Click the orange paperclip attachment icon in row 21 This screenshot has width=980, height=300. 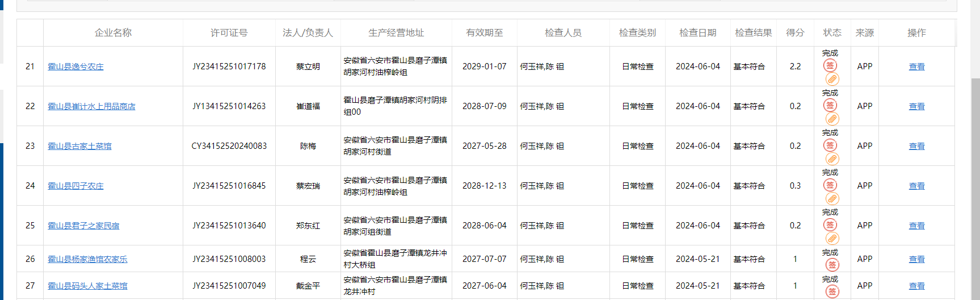pos(832,79)
